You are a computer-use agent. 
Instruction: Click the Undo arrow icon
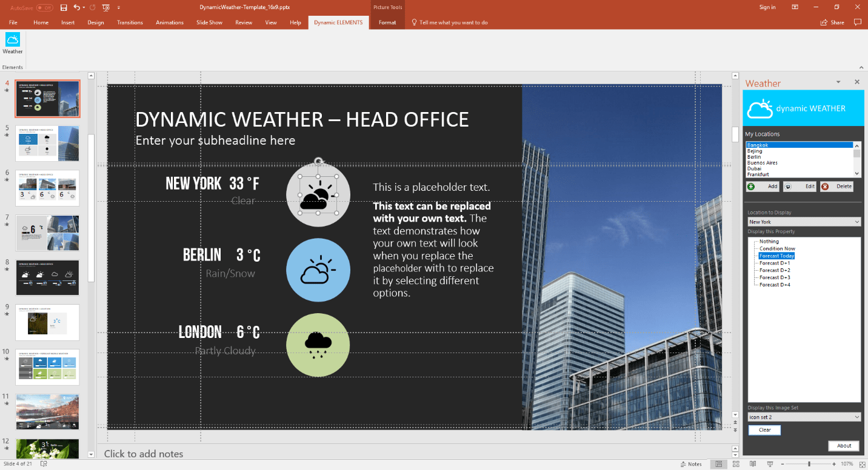tap(76, 7)
